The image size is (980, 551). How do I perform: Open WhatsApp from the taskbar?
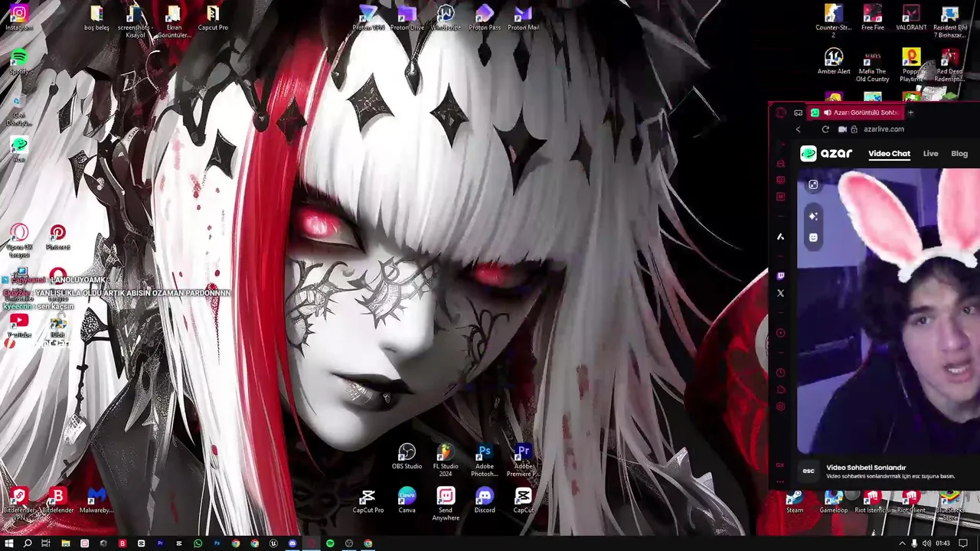pos(198,543)
